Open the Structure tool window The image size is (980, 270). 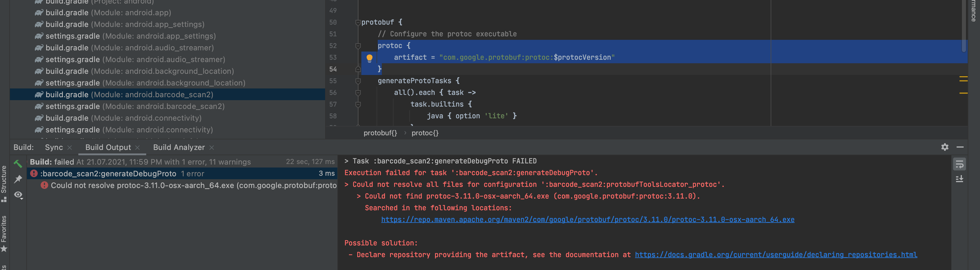tap(4, 183)
